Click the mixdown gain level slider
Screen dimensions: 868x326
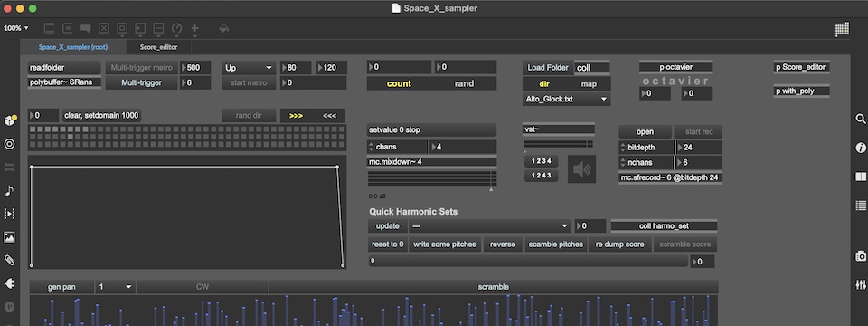coord(432,178)
